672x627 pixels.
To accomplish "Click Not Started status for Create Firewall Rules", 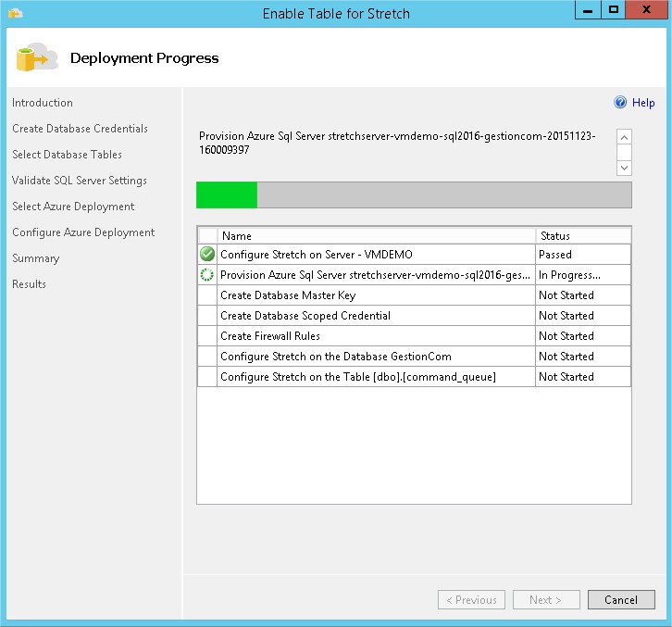I will click(583, 336).
